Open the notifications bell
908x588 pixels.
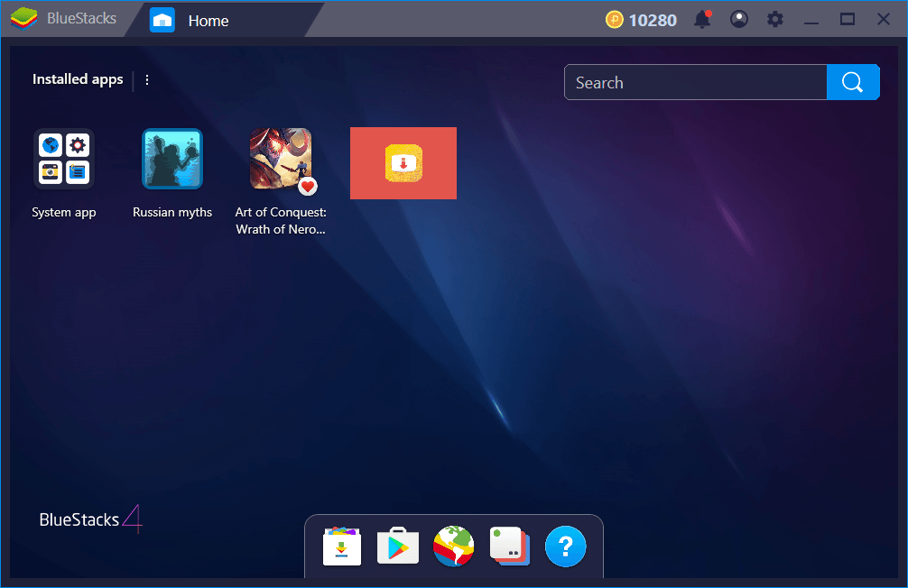click(702, 20)
